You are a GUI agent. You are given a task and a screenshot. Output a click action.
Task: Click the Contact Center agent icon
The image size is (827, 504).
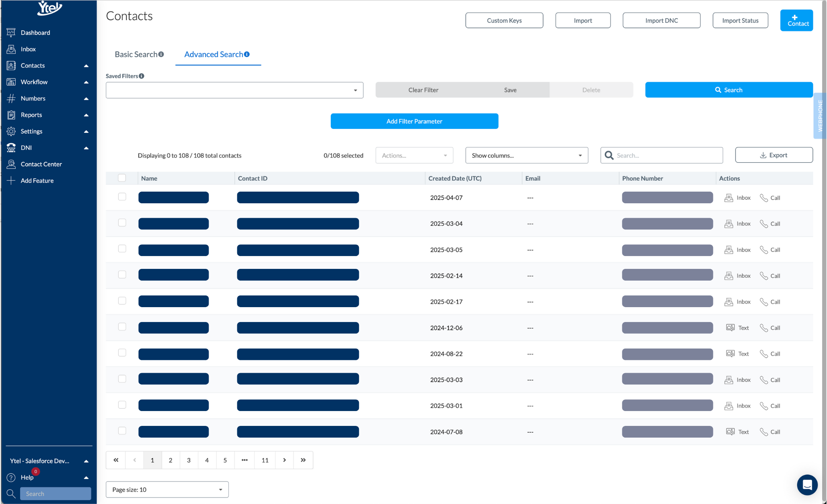11,164
